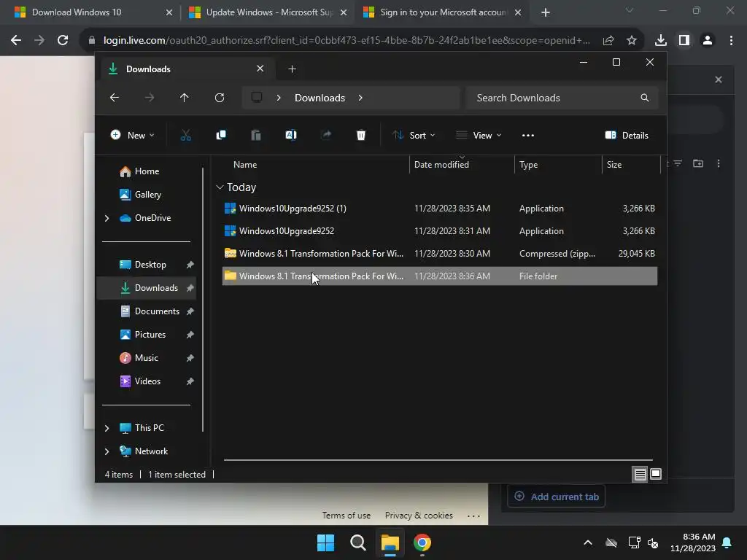Toggle the Details pane button
Viewport: 747px width, 560px height.
point(627,136)
